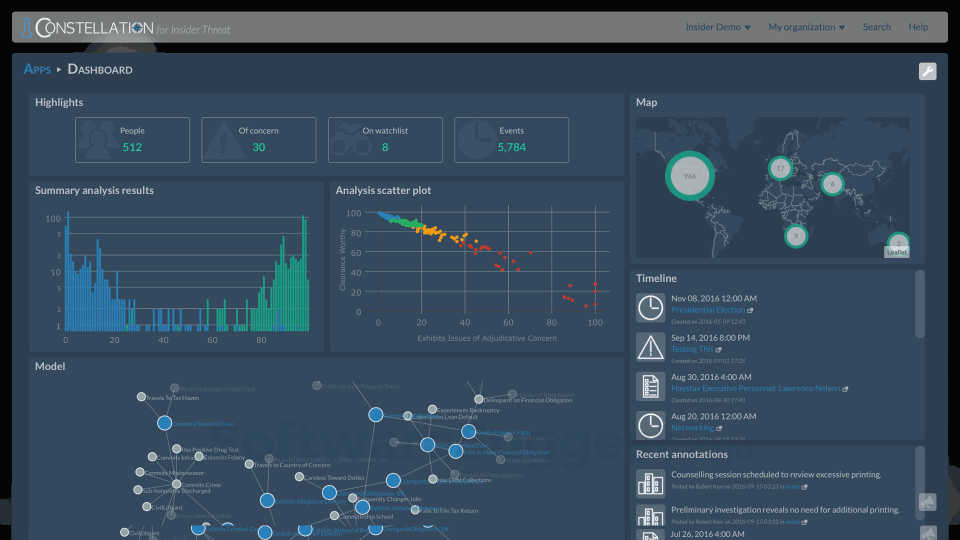Viewport: 960px width, 540px height.
Task: Click the building icon next to counselling session annotation
Action: (650, 484)
